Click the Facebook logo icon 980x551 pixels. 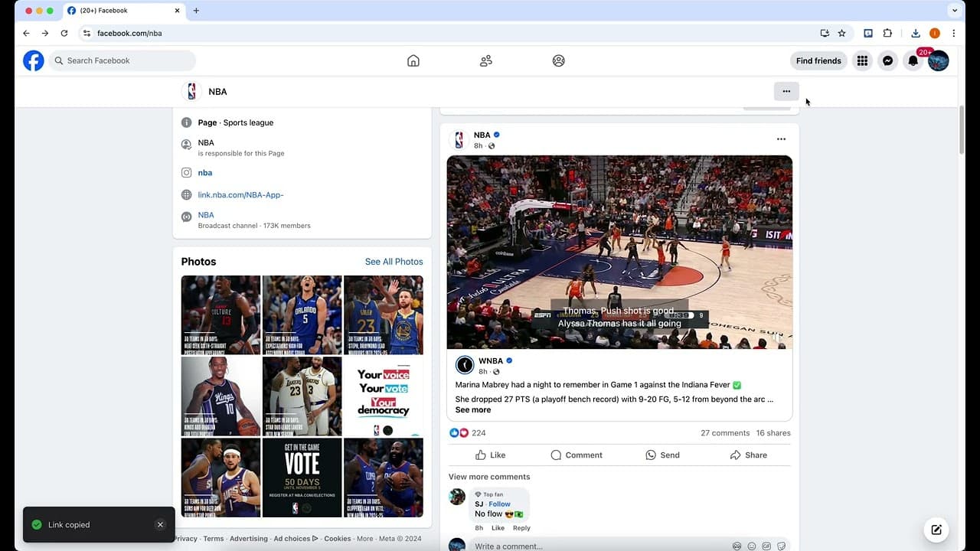pos(34,60)
